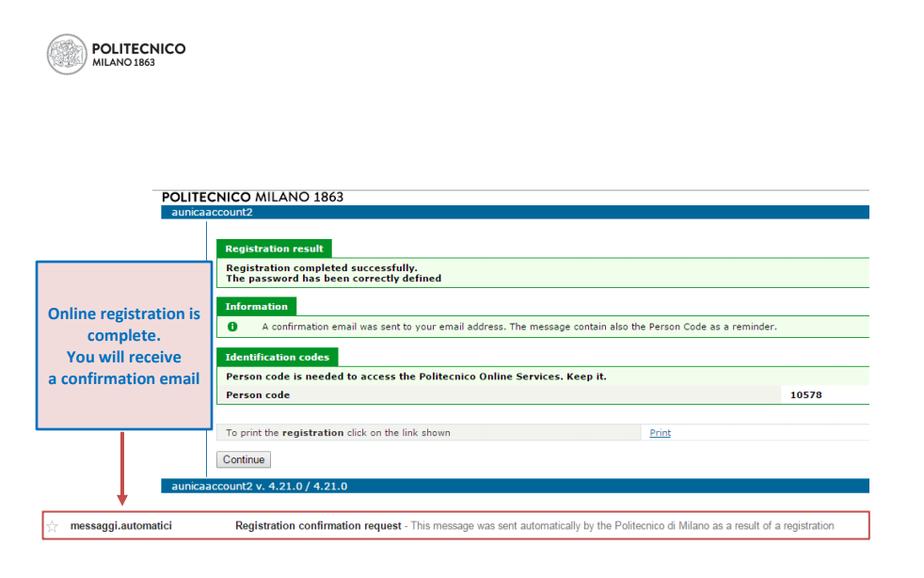The height and width of the screenshot is (578, 924).
Task: Select the person code value 10578
Action: tap(805, 395)
